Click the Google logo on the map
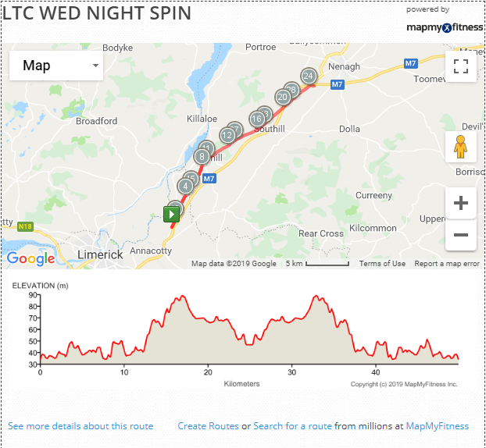 coord(30,258)
